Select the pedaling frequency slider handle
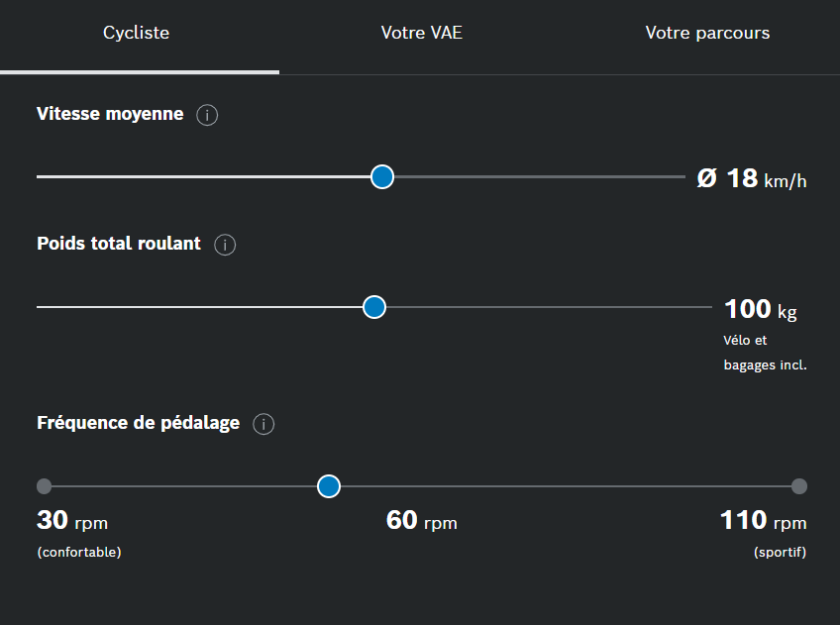840x625 pixels. (x=329, y=486)
